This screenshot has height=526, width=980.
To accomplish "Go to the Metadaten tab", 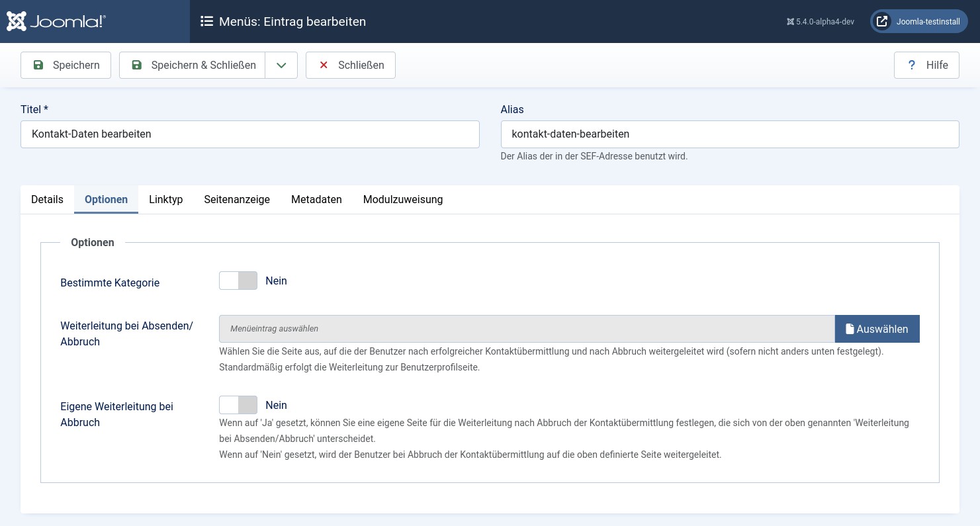I will pyautogui.click(x=316, y=199).
